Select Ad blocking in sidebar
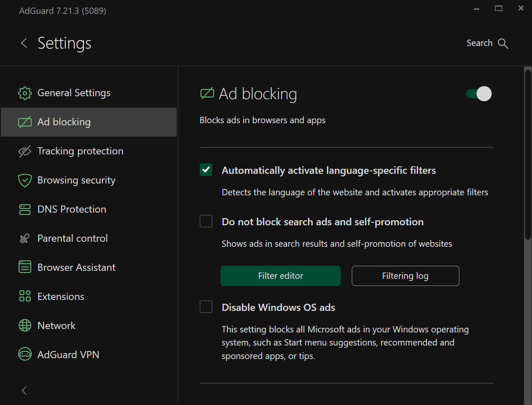 (89, 122)
